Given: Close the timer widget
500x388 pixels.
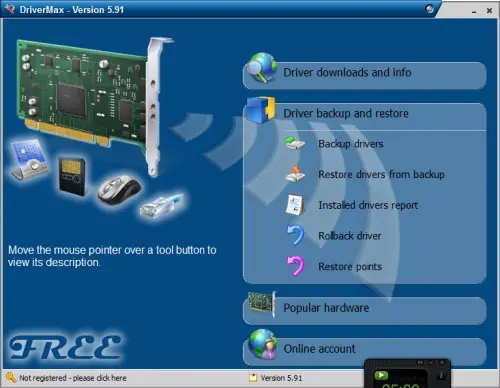Looking at the screenshot, I should pos(442,362).
